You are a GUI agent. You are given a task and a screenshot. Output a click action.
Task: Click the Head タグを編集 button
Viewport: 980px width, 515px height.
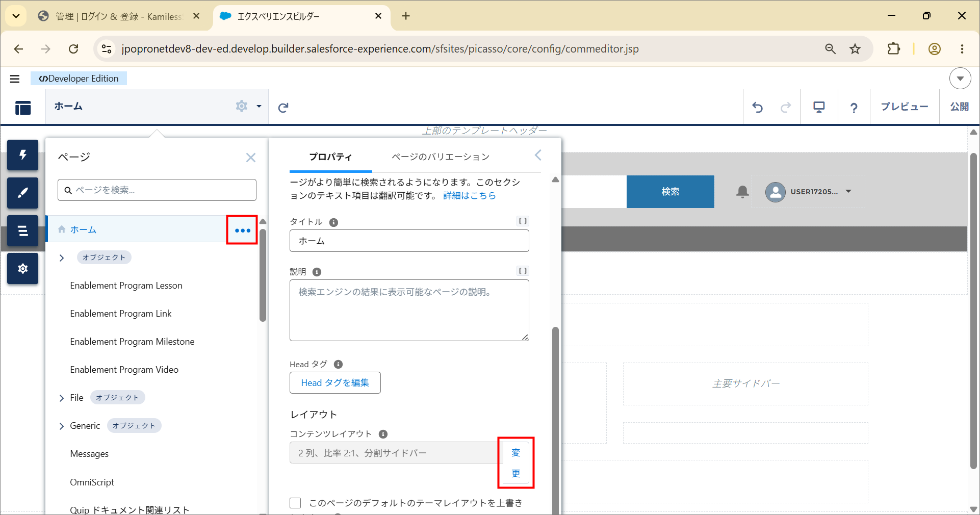(335, 383)
